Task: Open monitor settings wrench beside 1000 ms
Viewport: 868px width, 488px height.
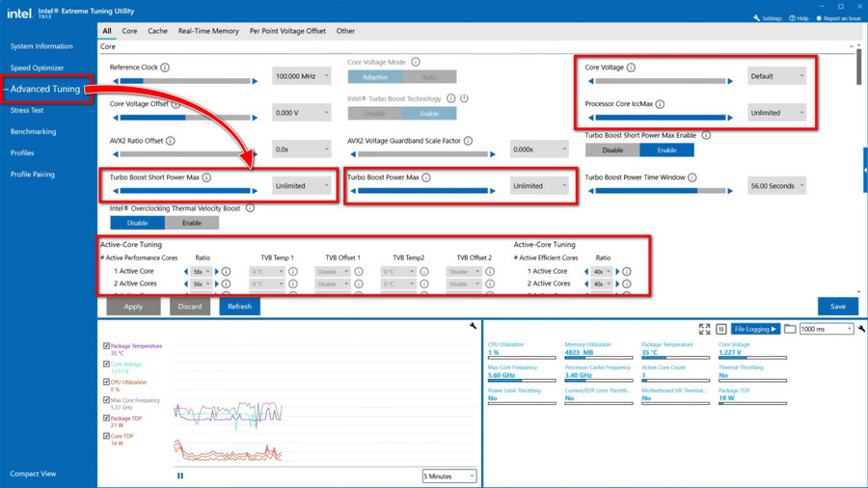Action: tap(861, 329)
